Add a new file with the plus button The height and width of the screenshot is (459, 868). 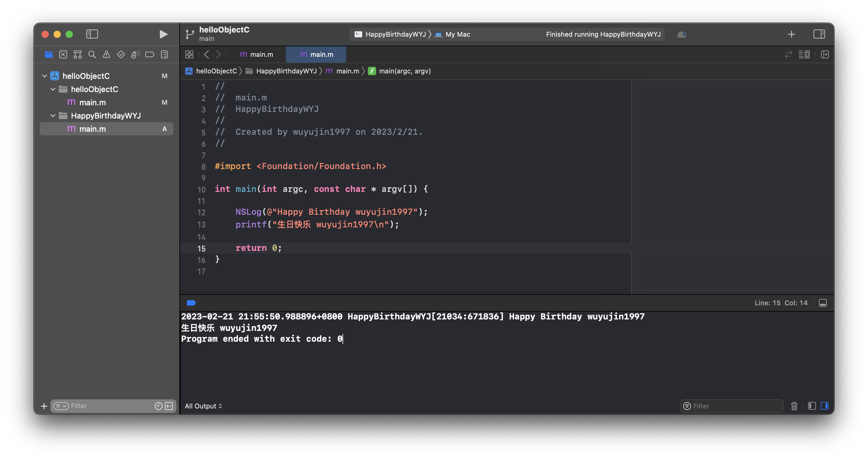[x=44, y=406]
